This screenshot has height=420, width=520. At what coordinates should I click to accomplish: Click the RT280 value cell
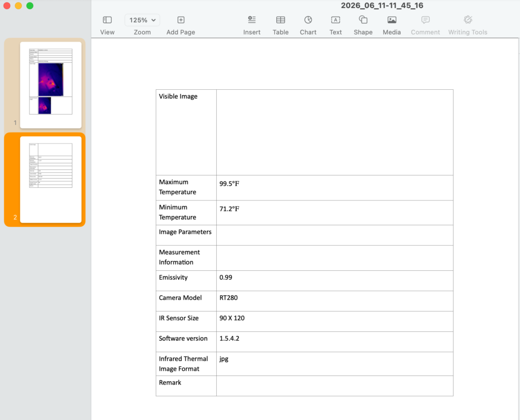point(335,301)
